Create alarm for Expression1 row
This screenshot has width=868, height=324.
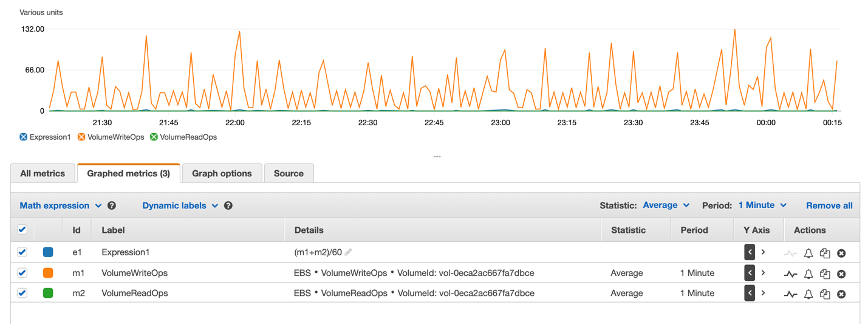click(x=808, y=253)
